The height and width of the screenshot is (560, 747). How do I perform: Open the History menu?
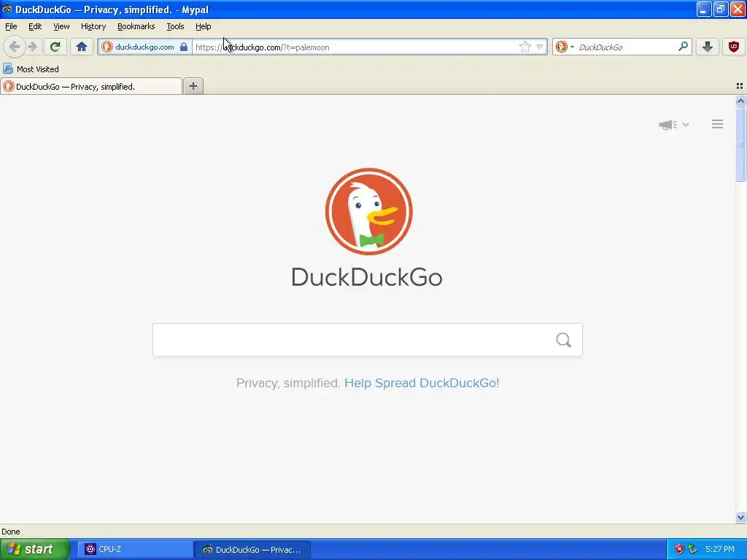[x=93, y=26]
